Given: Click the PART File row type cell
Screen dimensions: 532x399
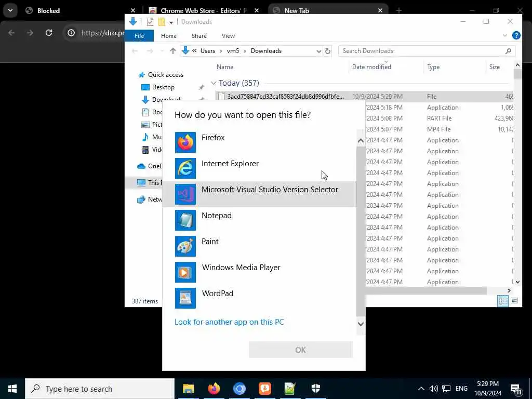Looking at the screenshot, I should (439, 118).
